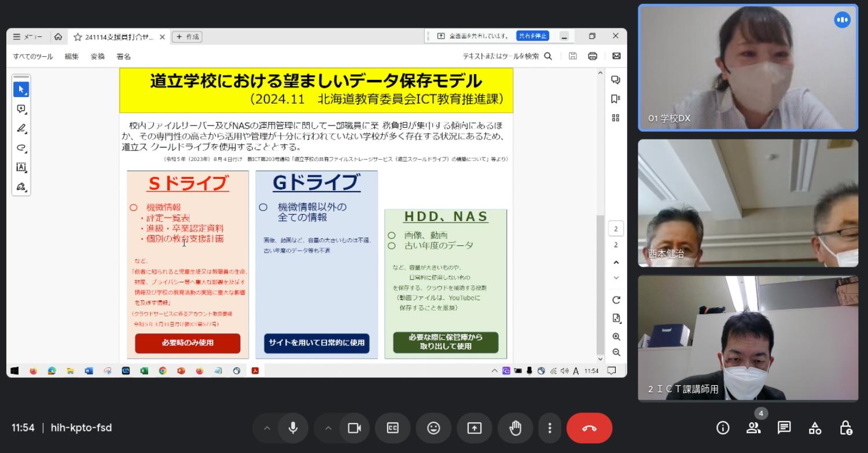This screenshot has width=868, height=453.
Task: Open the microphone options chevron
Action: 267,428
